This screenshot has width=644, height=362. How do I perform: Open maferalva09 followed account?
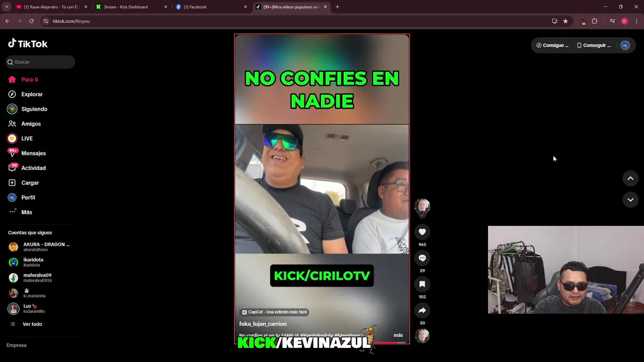click(37, 278)
